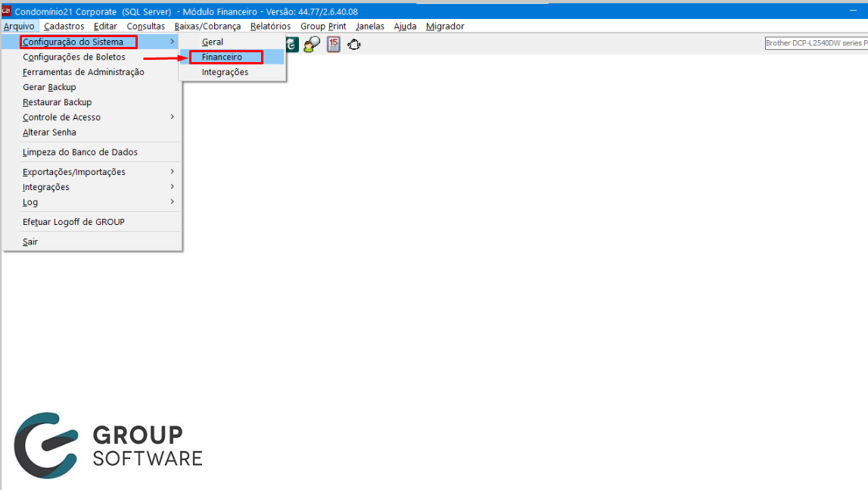This screenshot has width=868, height=490.
Task: Expand Configuração do Sistema submenu arrow
Action: [x=172, y=42]
